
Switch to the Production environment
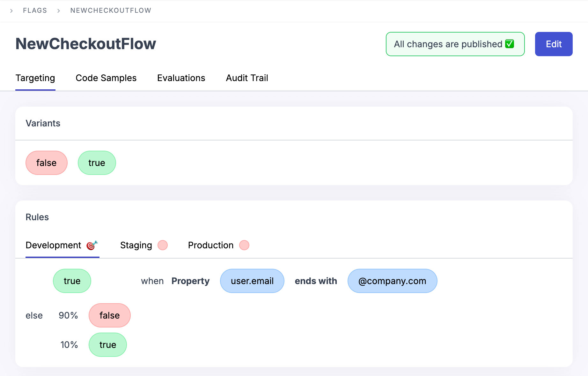(211, 245)
